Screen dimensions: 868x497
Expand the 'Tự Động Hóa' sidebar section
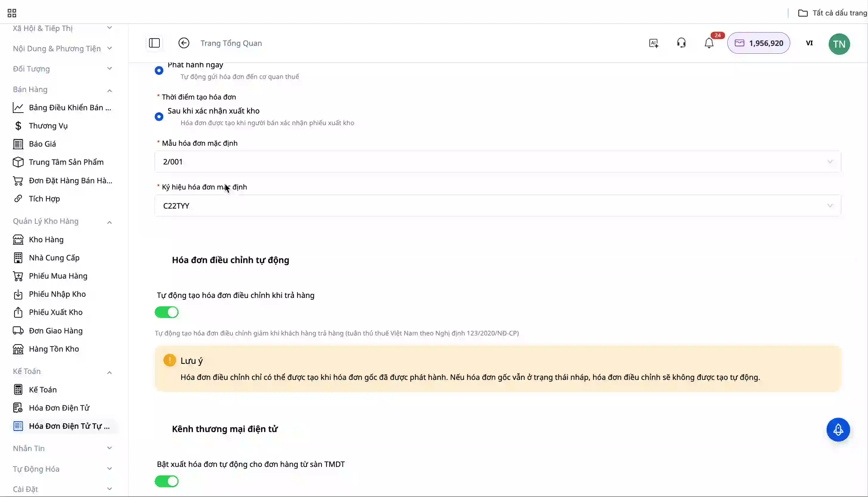[109, 469]
